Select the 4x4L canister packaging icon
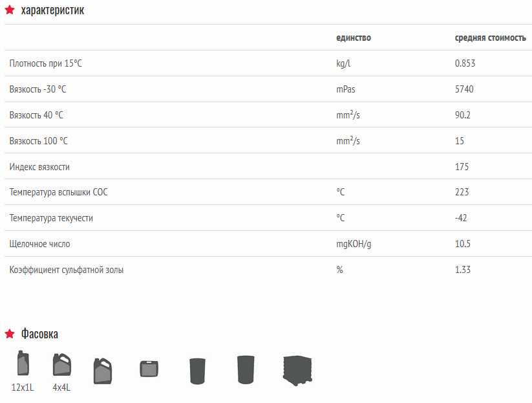Viewport: 532px width, 403px height. pos(62,365)
